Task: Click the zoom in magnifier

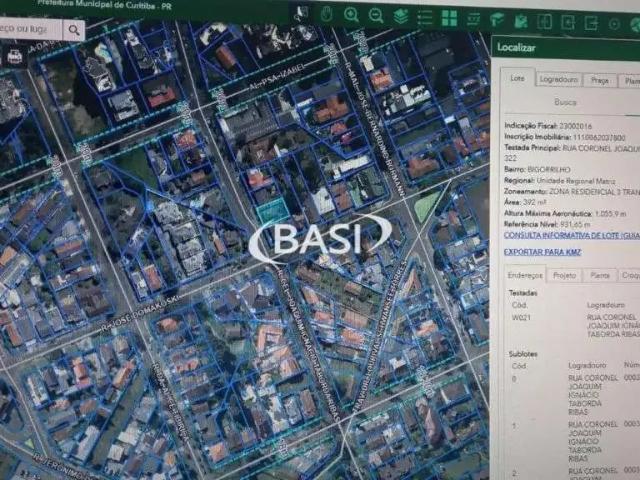Action: click(351, 15)
